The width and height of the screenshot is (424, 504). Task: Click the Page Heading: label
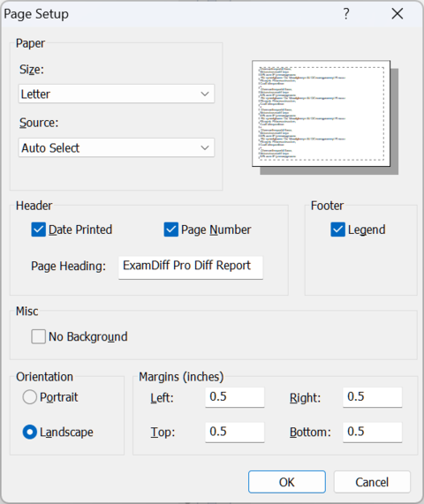(69, 267)
